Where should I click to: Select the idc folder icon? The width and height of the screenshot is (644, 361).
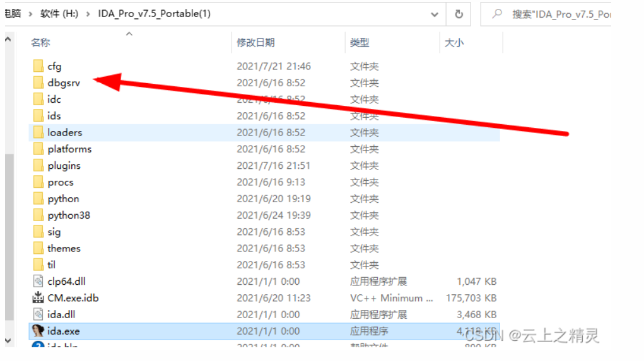coord(38,100)
